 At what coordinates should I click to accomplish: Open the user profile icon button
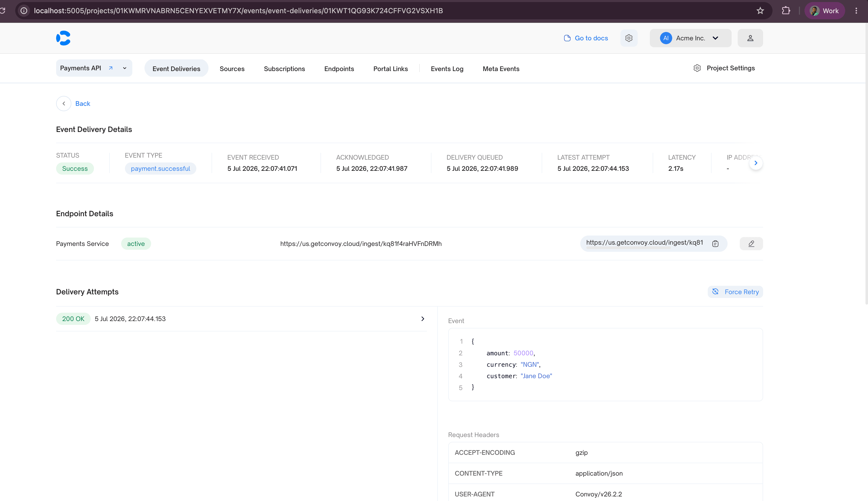point(750,38)
